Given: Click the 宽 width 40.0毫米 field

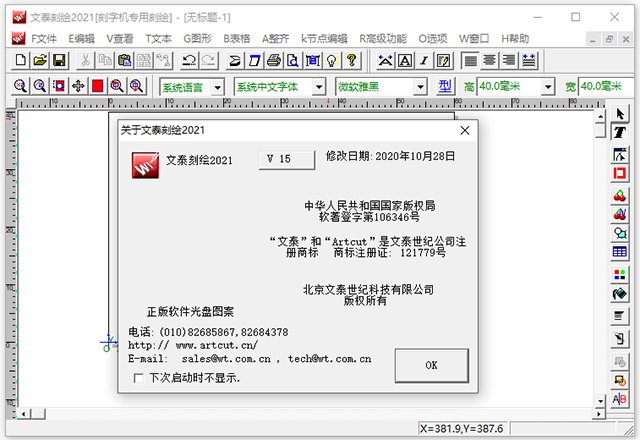Looking at the screenshot, I should 607,87.
